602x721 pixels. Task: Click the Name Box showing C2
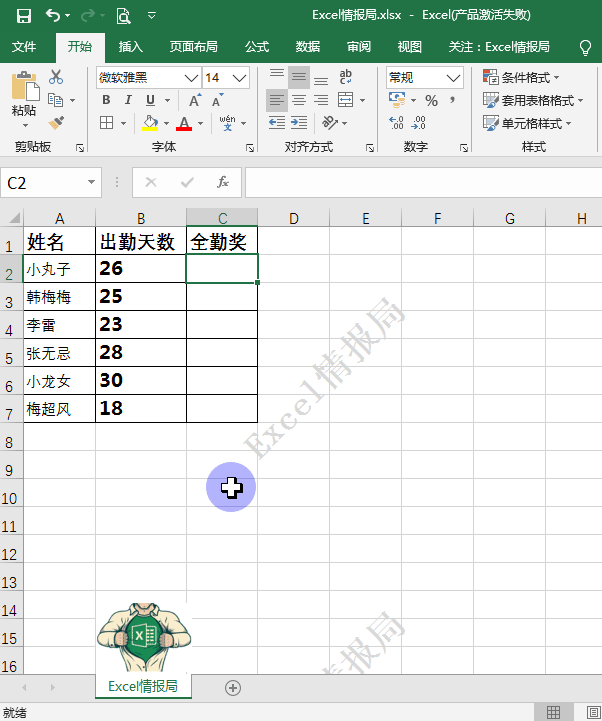[x=44, y=182]
